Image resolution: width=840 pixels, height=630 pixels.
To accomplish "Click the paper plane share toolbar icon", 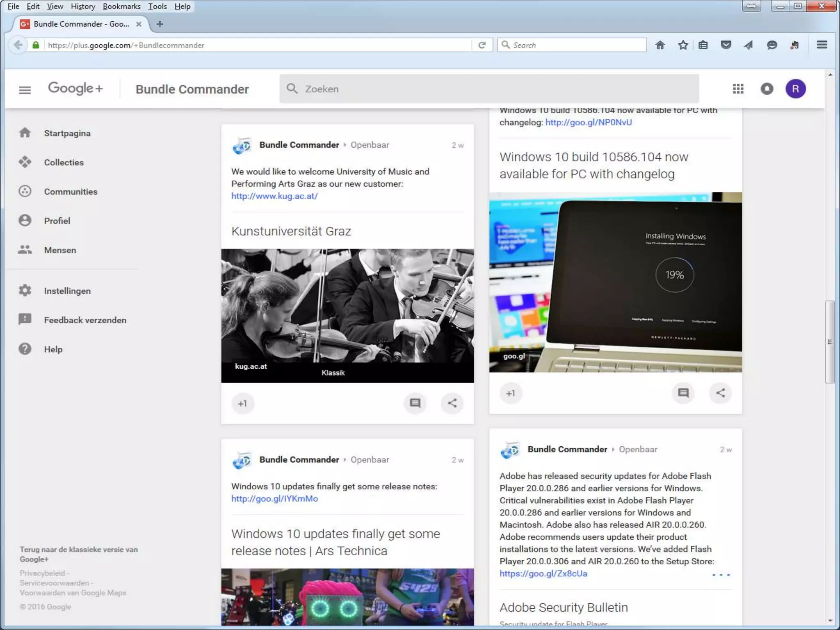I will (x=749, y=45).
